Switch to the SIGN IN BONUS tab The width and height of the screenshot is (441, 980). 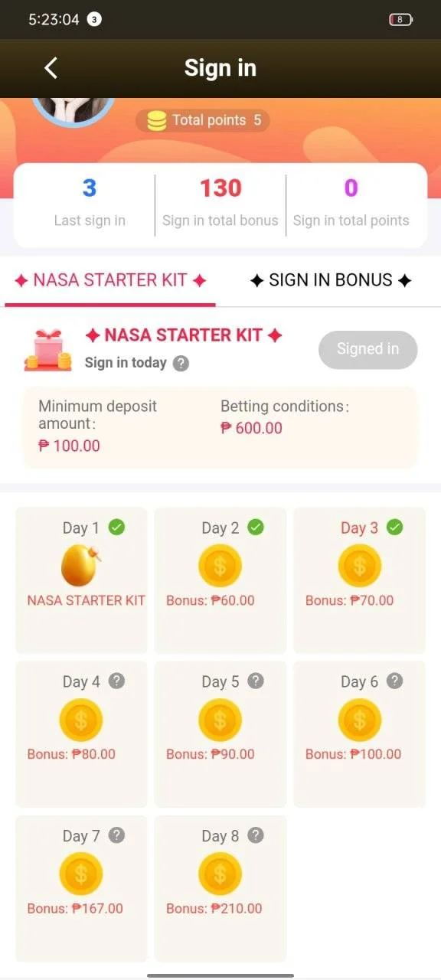point(331,280)
